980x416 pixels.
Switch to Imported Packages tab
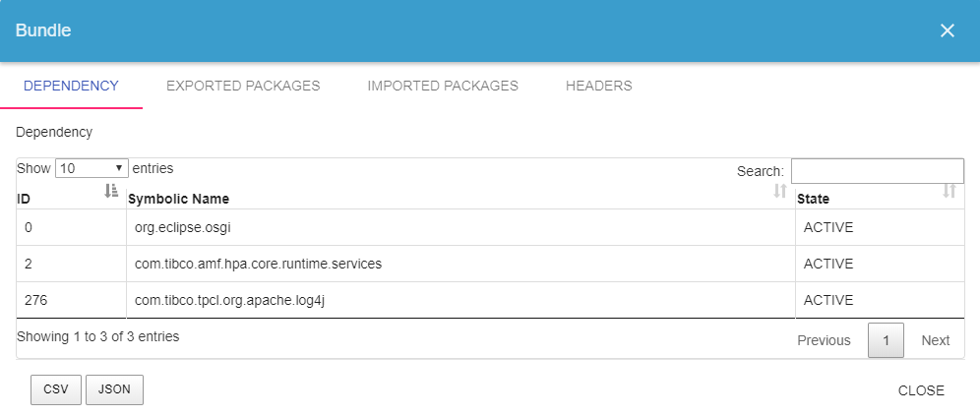pyautogui.click(x=443, y=86)
